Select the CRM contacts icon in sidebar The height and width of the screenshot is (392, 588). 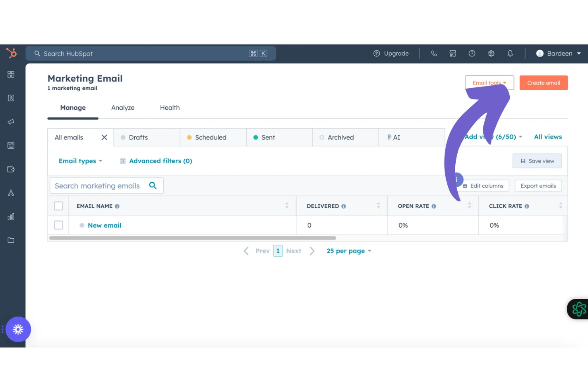tap(11, 98)
